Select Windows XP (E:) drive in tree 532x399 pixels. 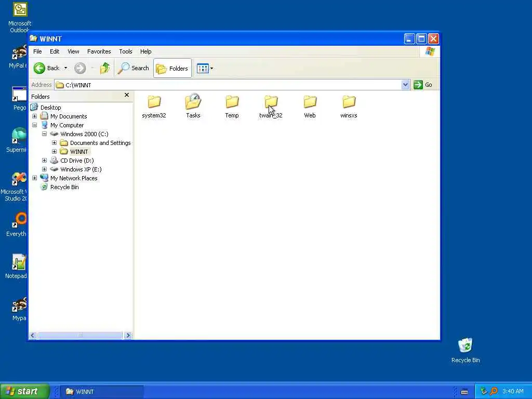[81, 169]
